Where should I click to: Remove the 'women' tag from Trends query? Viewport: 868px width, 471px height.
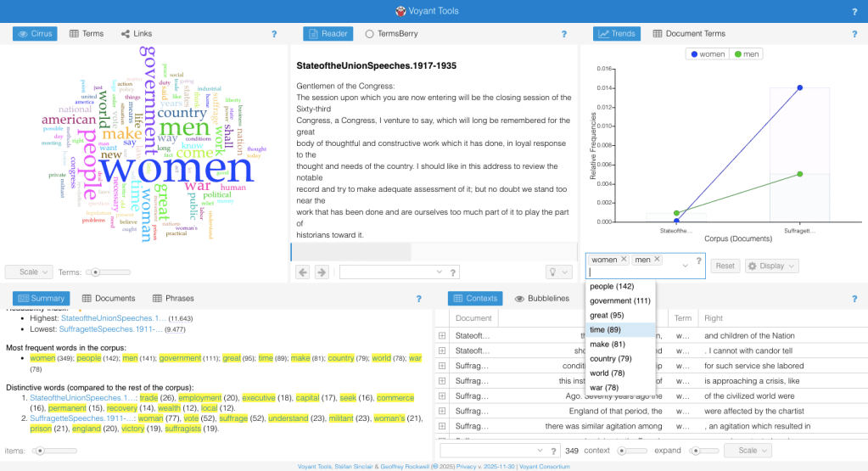624,260
